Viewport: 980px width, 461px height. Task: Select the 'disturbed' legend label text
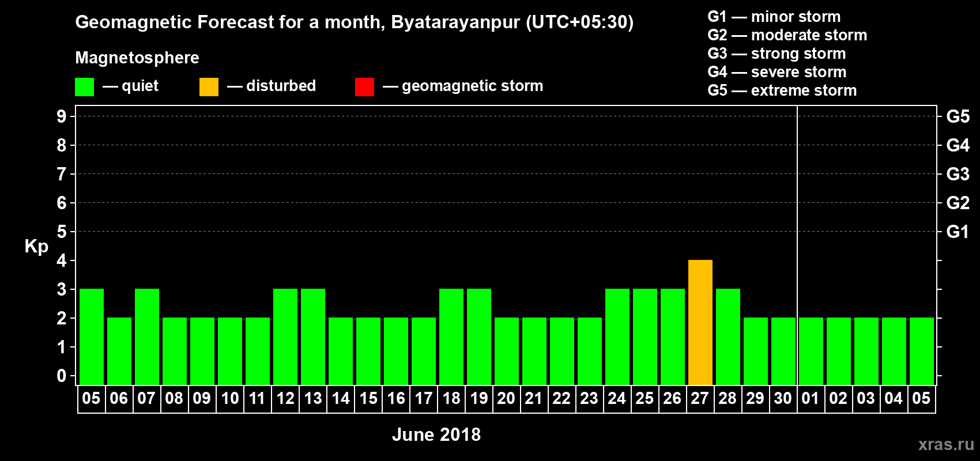[x=281, y=86]
